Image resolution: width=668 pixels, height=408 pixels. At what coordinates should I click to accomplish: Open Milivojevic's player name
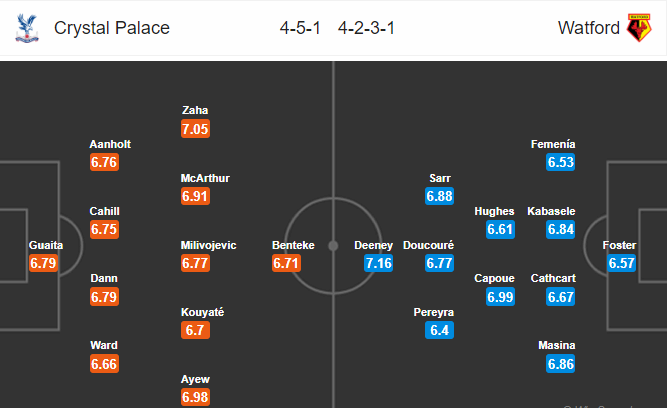point(208,245)
